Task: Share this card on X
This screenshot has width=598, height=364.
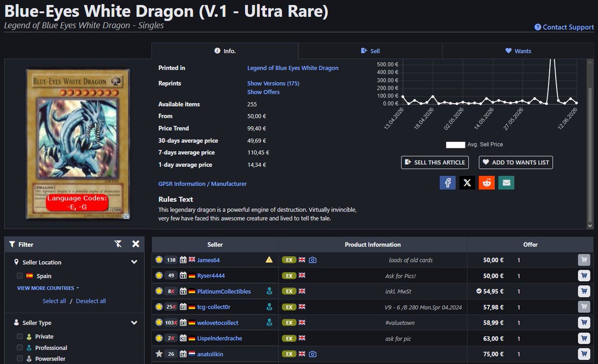Action: click(467, 183)
